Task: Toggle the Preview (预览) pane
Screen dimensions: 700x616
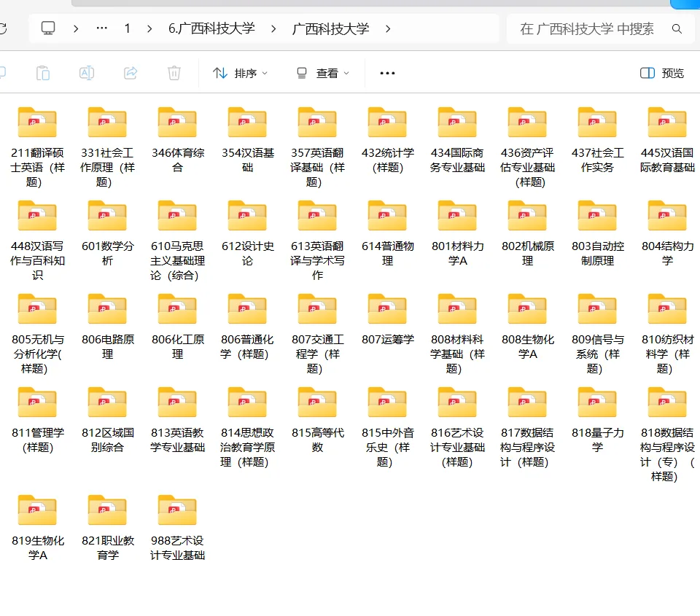Action: (662, 73)
